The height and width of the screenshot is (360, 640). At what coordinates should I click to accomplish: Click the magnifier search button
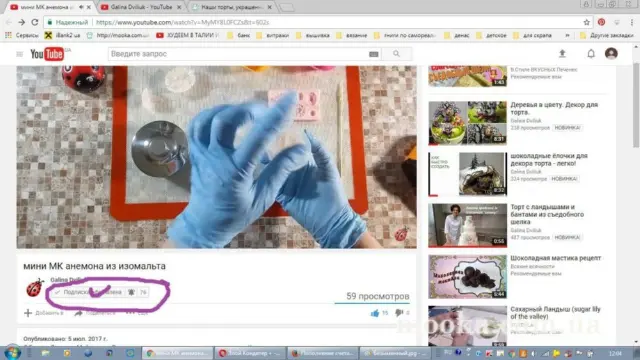point(396,54)
